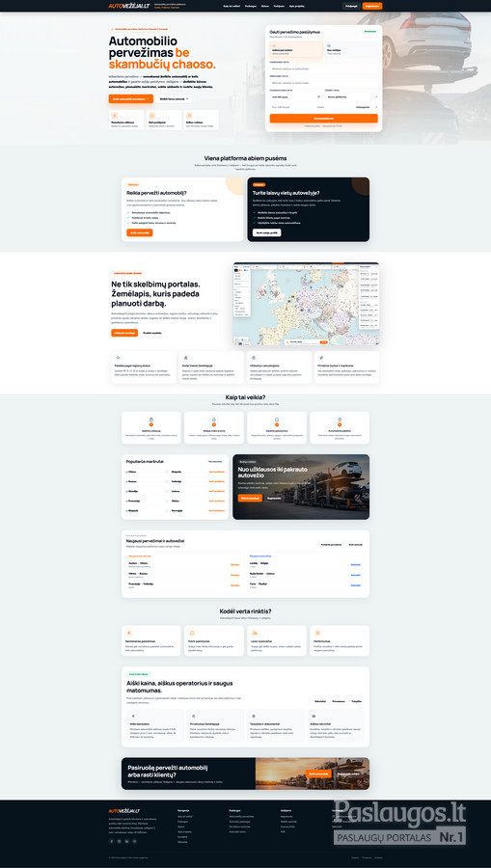Click the Europe map preview thumbnail
The image size is (491, 868).
[306, 304]
